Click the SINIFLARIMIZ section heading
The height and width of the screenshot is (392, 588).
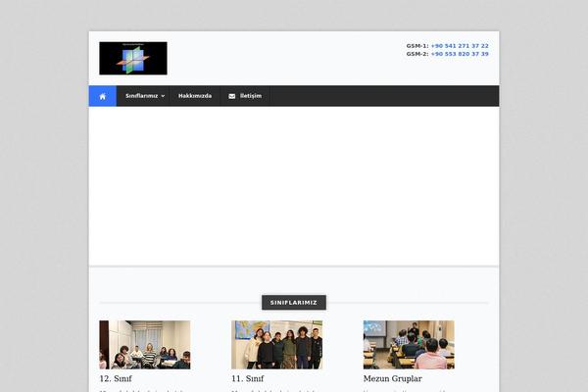294,303
